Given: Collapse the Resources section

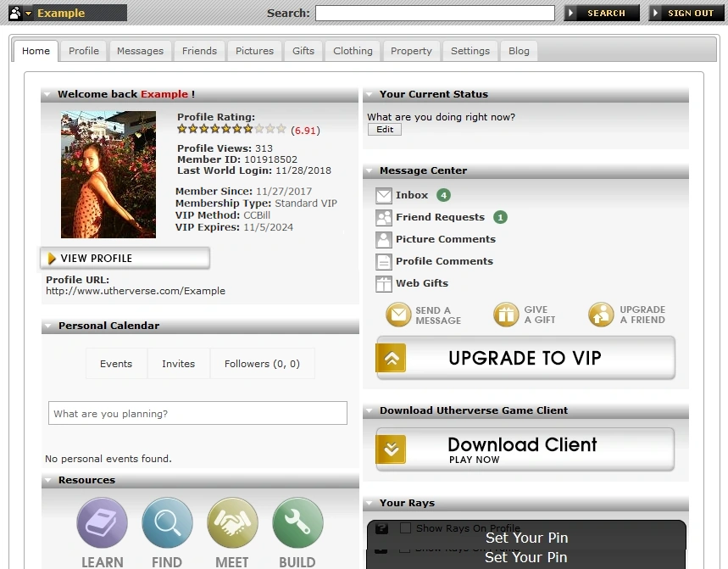Looking at the screenshot, I should coord(47,480).
